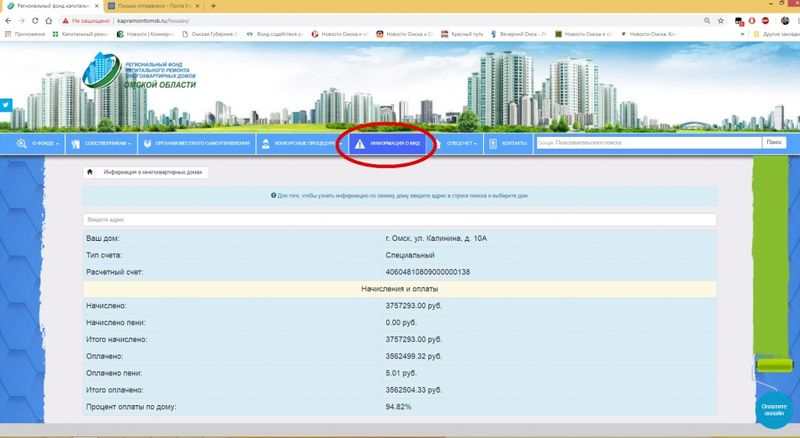
Task: Go back with the browser back arrow
Action: [9, 19]
